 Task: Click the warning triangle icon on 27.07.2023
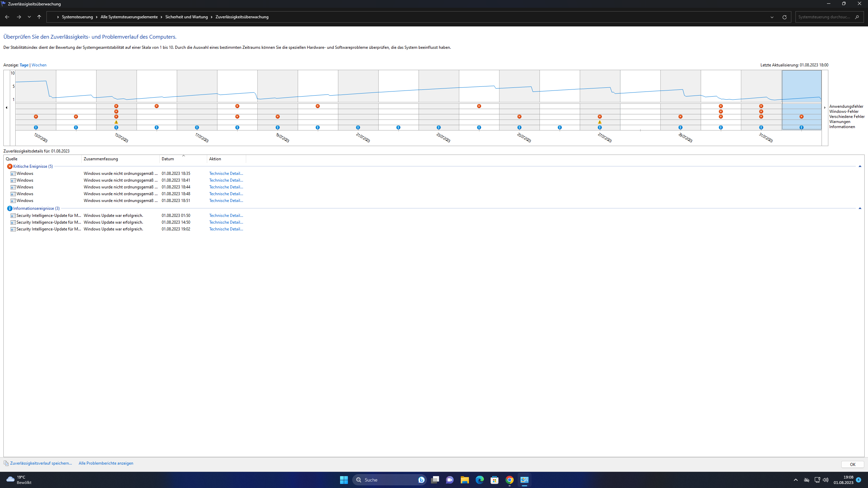tap(600, 122)
